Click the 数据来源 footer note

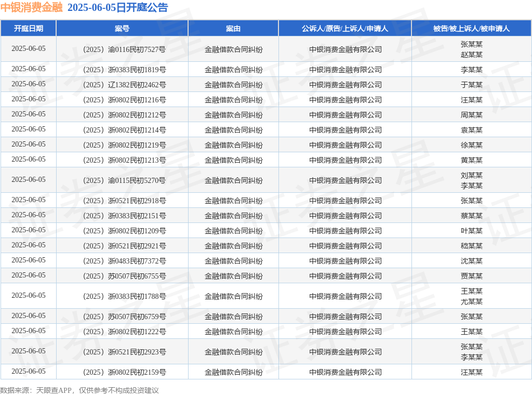click(x=79, y=390)
